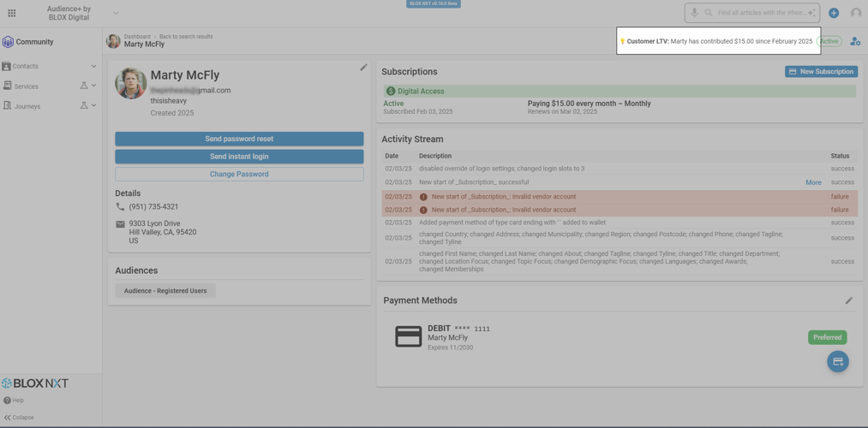The height and width of the screenshot is (428, 868).
Task: Click the Active status badge
Action: pos(829,41)
